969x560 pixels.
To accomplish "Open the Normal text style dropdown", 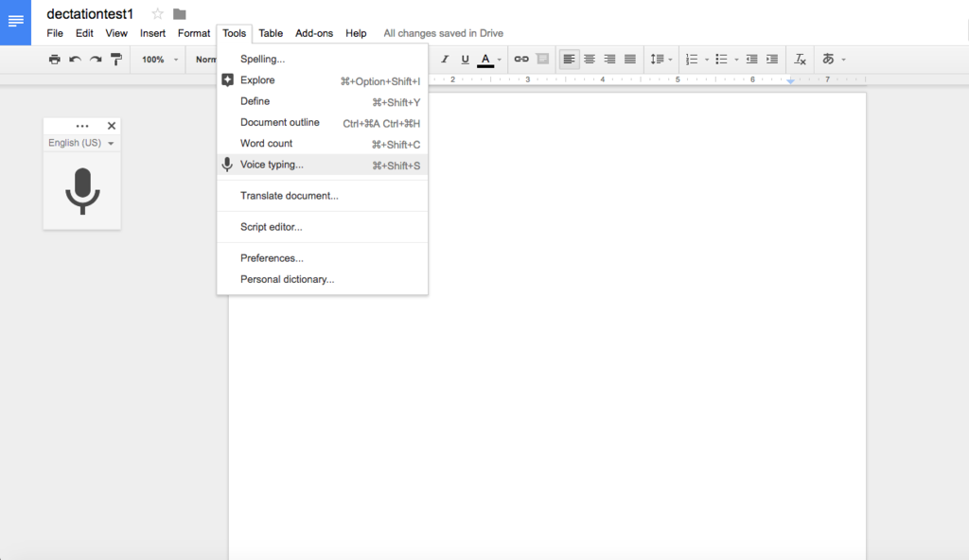I will point(204,60).
